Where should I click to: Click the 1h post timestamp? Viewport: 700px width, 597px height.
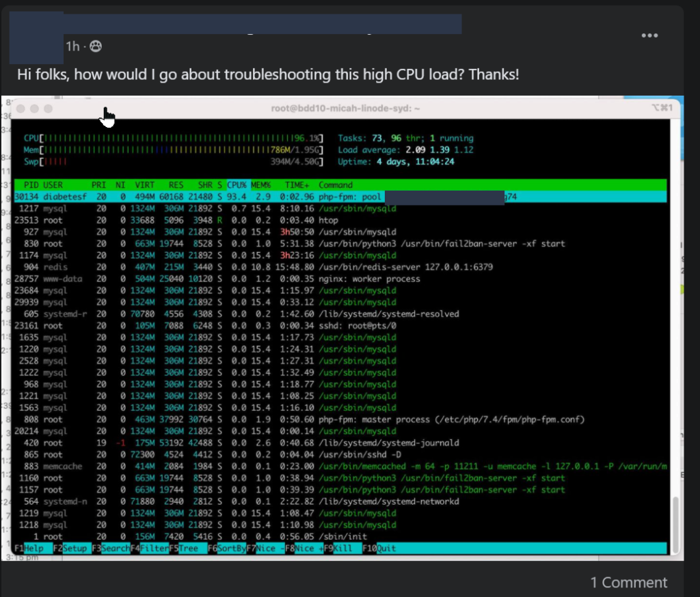pos(72,46)
